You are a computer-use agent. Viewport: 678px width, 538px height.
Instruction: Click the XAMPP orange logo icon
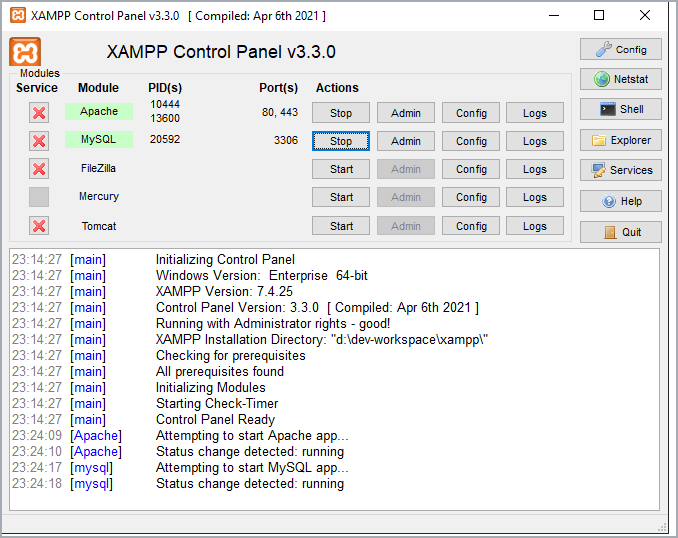tap(25, 53)
